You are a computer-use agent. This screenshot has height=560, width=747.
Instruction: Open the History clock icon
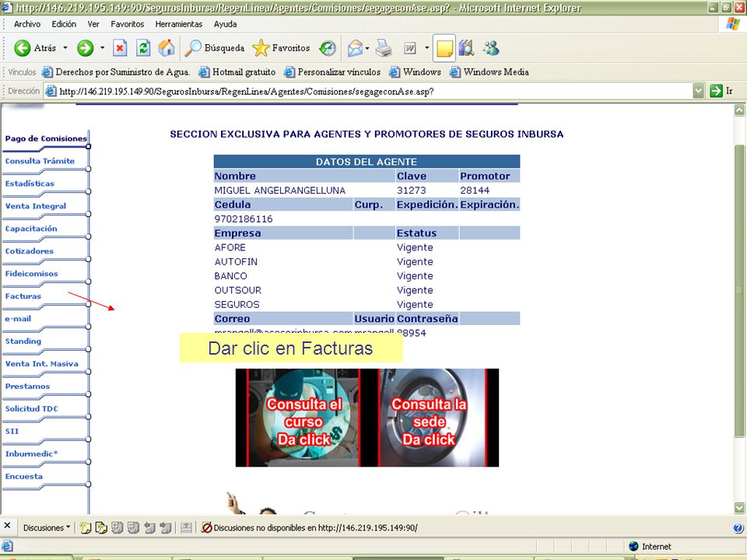pos(328,48)
